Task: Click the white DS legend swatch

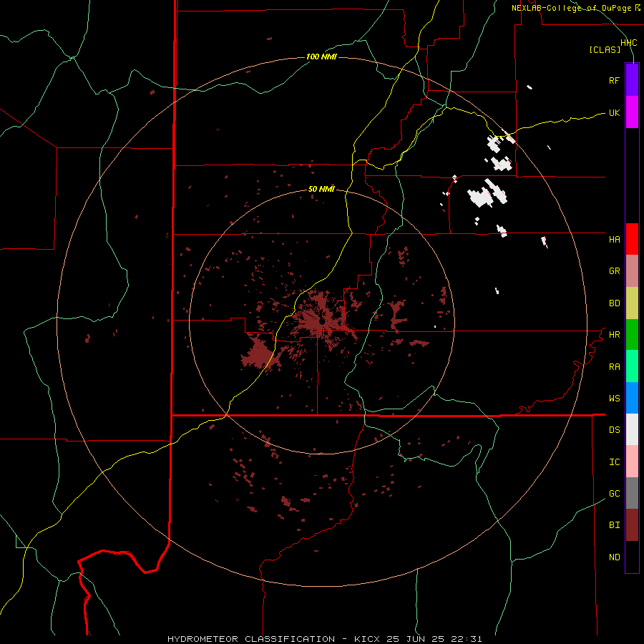Action: coord(632,429)
